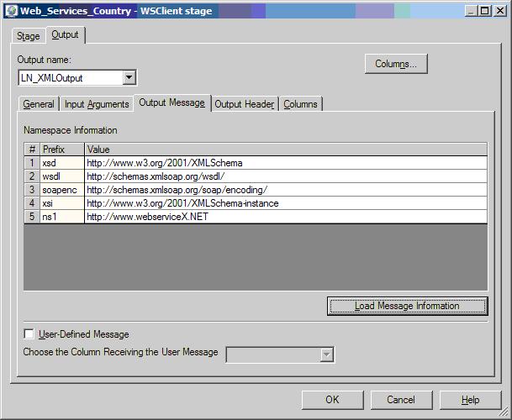The image size is (512, 420).
Task: Click the WSClient stage title bar icon
Action: click(11, 11)
